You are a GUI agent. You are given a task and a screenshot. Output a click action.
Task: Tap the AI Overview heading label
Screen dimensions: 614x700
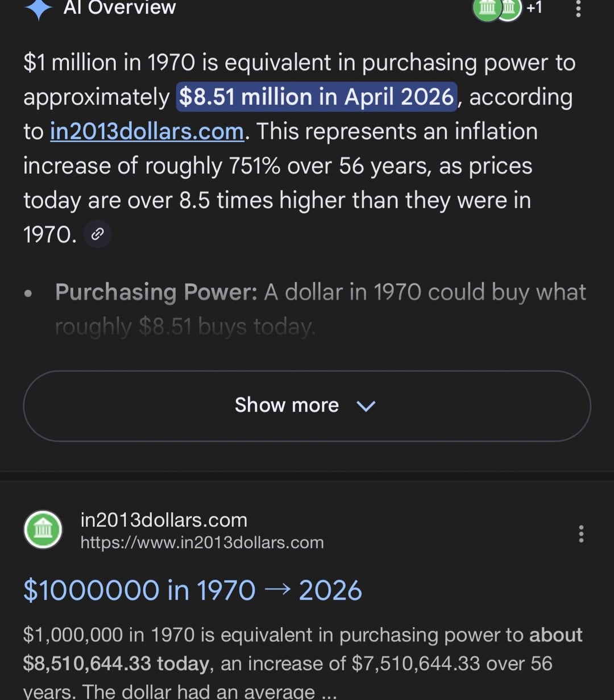119,8
